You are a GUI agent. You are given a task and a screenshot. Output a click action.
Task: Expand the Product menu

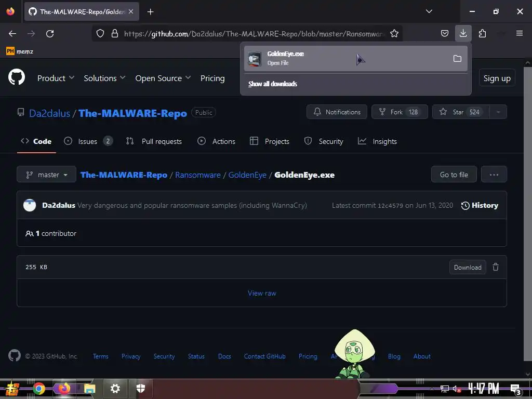pos(56,78)
